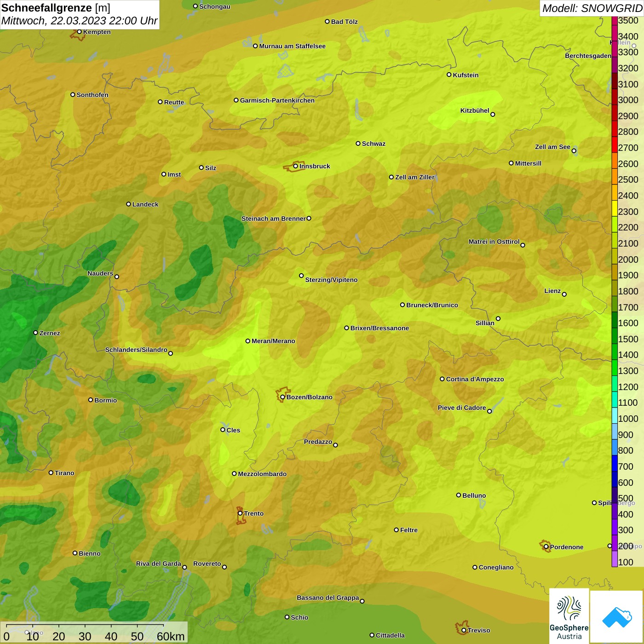
Task: Click the Bormio location dot
Action: [91, 400]
